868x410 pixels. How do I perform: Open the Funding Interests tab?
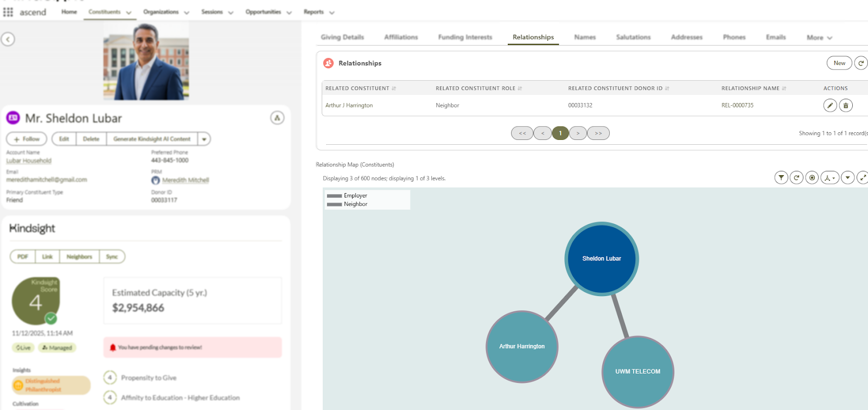click(465, 37)
